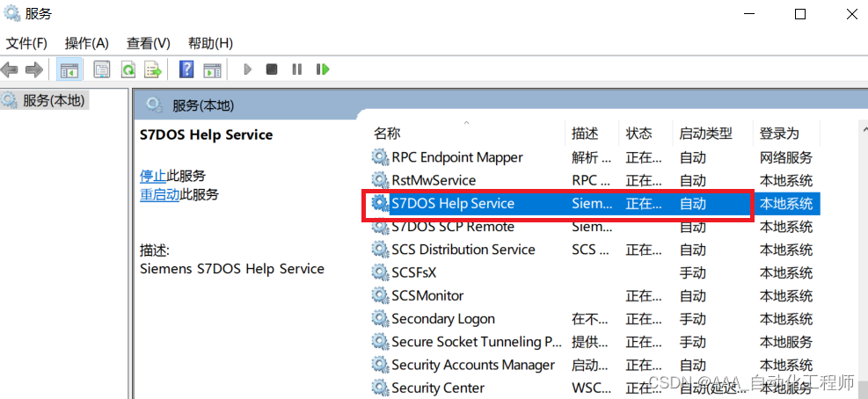Screen dimensions: 868x399
Task: Click the 停止 link to stop service
Action: 153,176
